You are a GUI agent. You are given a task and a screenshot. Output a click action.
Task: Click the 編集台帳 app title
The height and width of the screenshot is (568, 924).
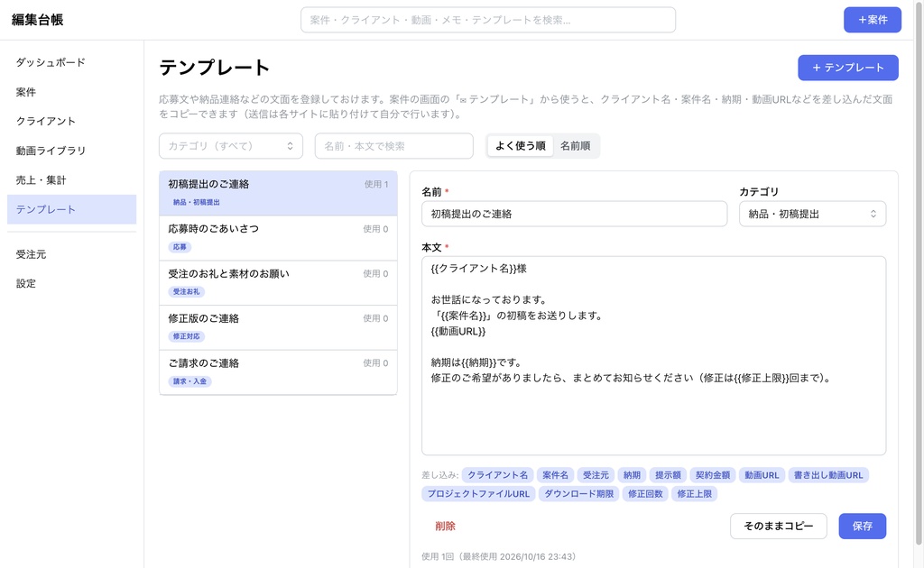tap(37, 20)
